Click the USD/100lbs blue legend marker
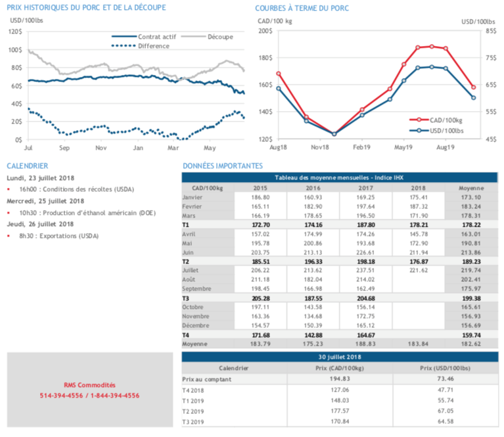Viewport: 504px width, 437px height. coord(419,130)
